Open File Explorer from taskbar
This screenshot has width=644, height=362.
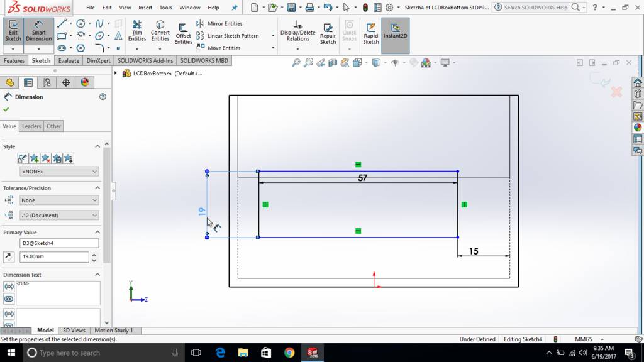(243, 353)
